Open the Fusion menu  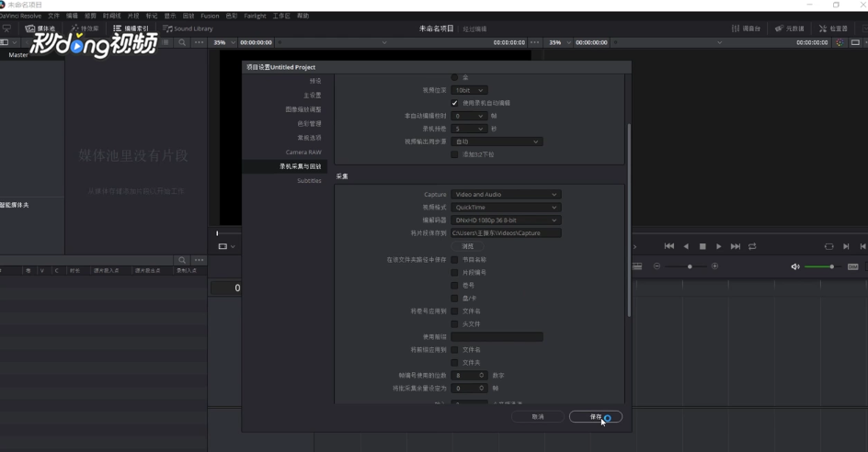210,16
